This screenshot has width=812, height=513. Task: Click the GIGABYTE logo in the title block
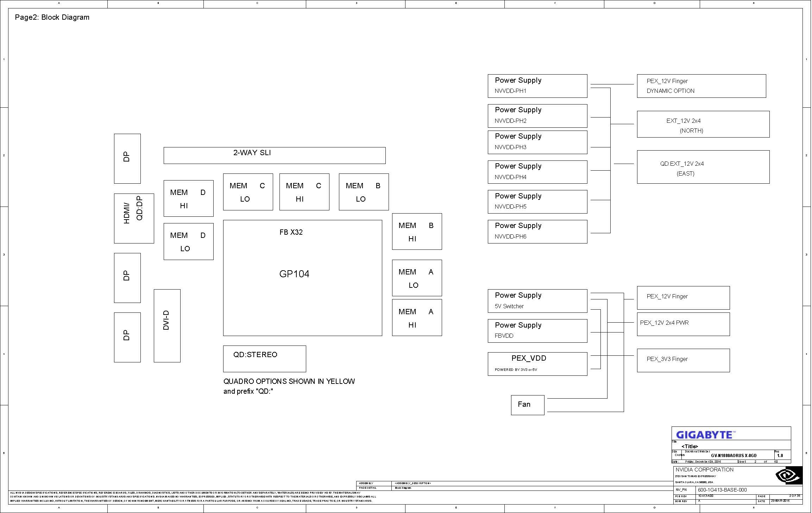coord(705,435)
